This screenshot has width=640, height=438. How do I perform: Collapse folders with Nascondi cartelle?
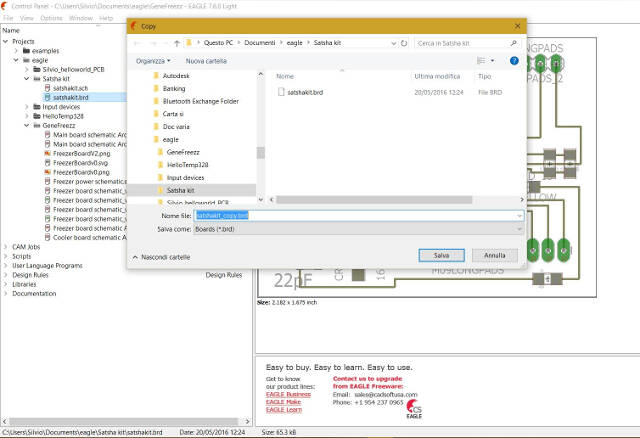(162, 257)
